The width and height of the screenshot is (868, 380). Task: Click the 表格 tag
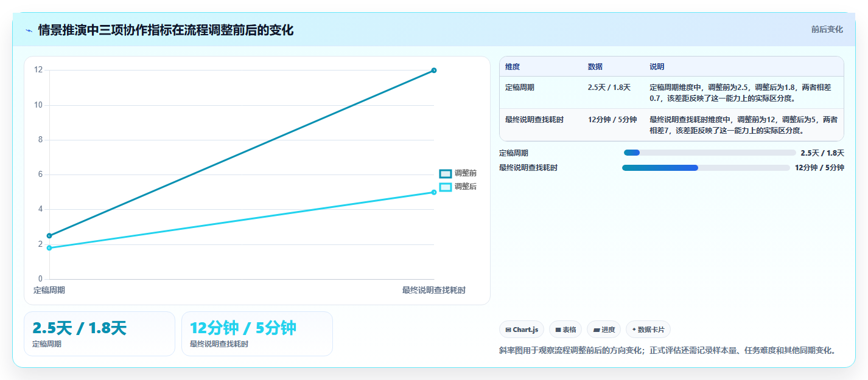[x=565, y=330]
